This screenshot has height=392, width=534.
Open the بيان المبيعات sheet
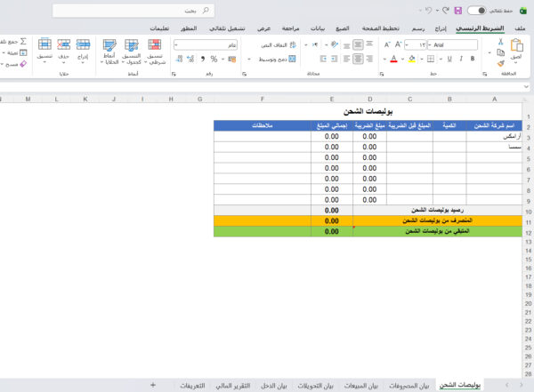360,385
